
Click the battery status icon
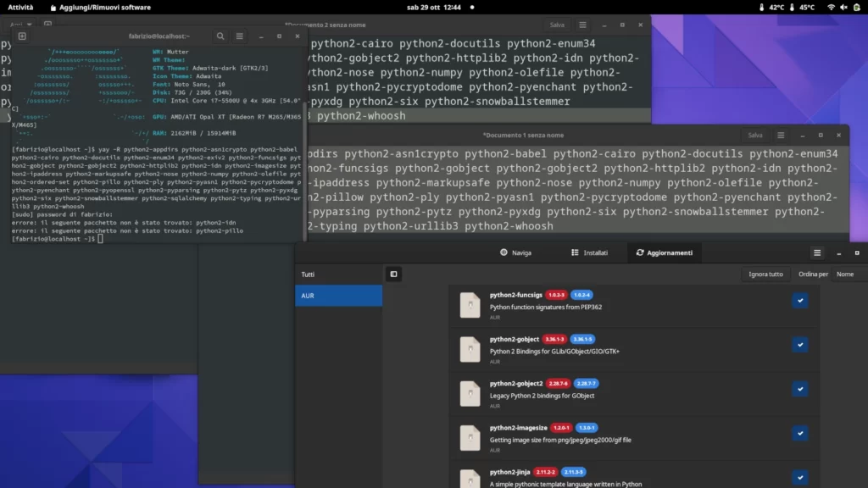pos(857,7)
